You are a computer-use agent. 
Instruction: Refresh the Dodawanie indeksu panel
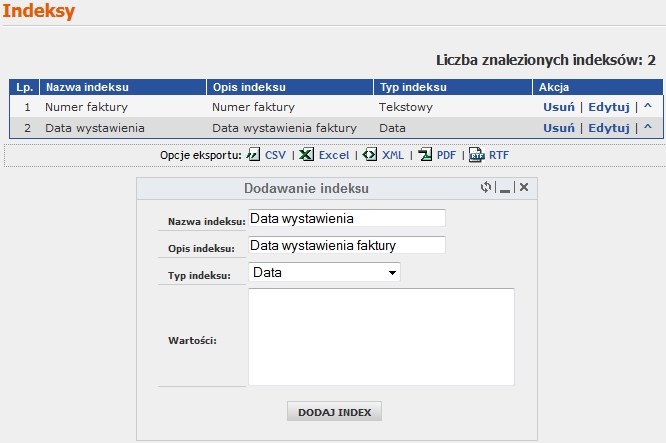coord(486,187)
